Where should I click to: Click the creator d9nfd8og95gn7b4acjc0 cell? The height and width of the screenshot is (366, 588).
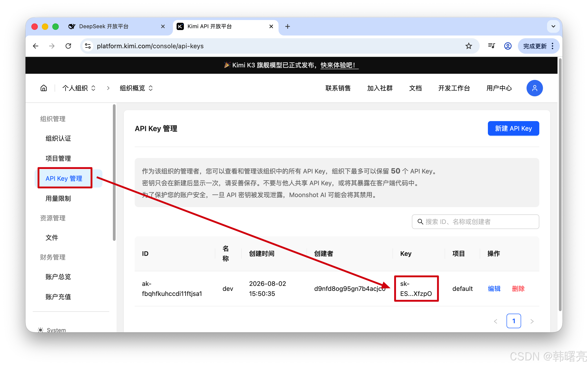(350, 289)
